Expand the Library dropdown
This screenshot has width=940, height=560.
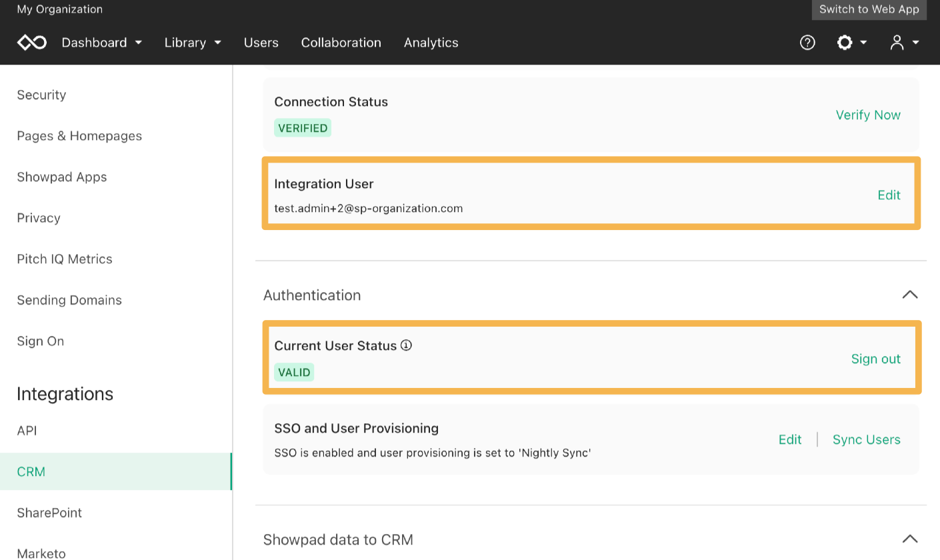click(x=193, y=43)
